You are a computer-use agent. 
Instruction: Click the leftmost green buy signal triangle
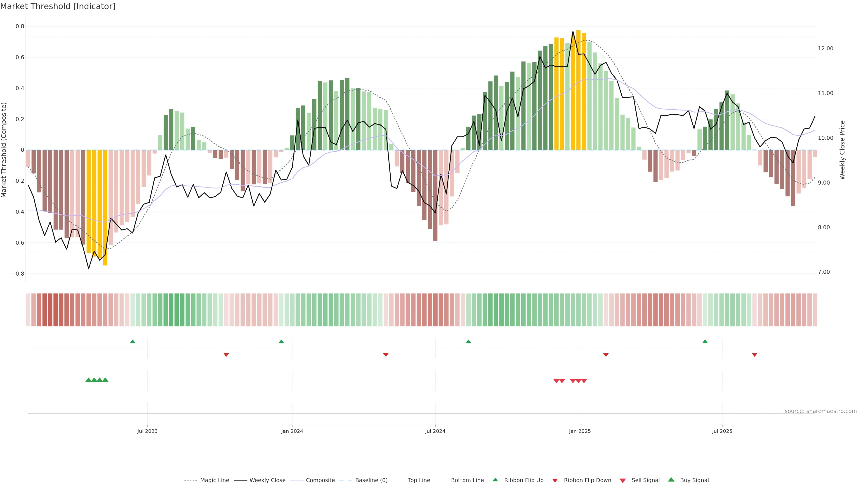[x=89, y=380]
